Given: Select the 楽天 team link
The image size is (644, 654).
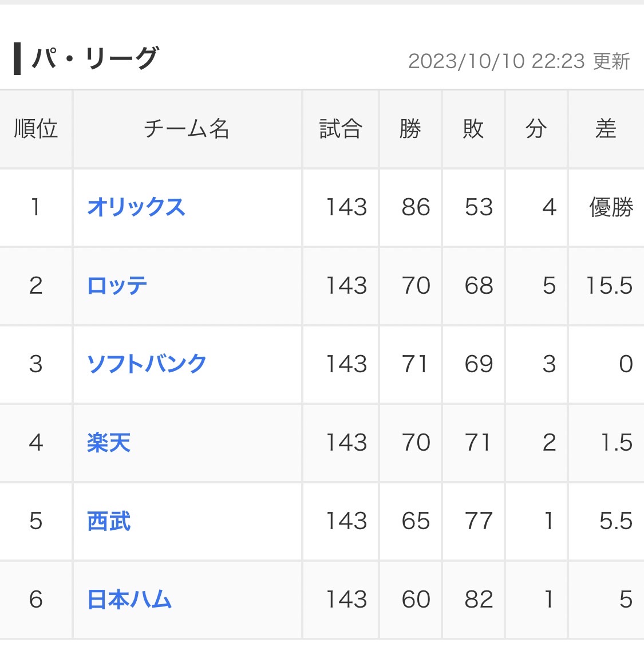Looking at the screenshot, I should pyautogui.click(x=109, y=443).
